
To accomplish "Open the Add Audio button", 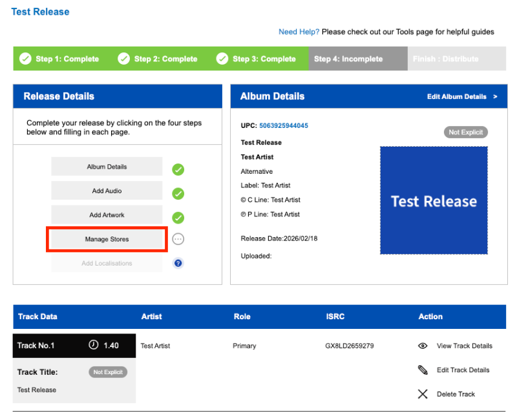I will pos(107,191).
